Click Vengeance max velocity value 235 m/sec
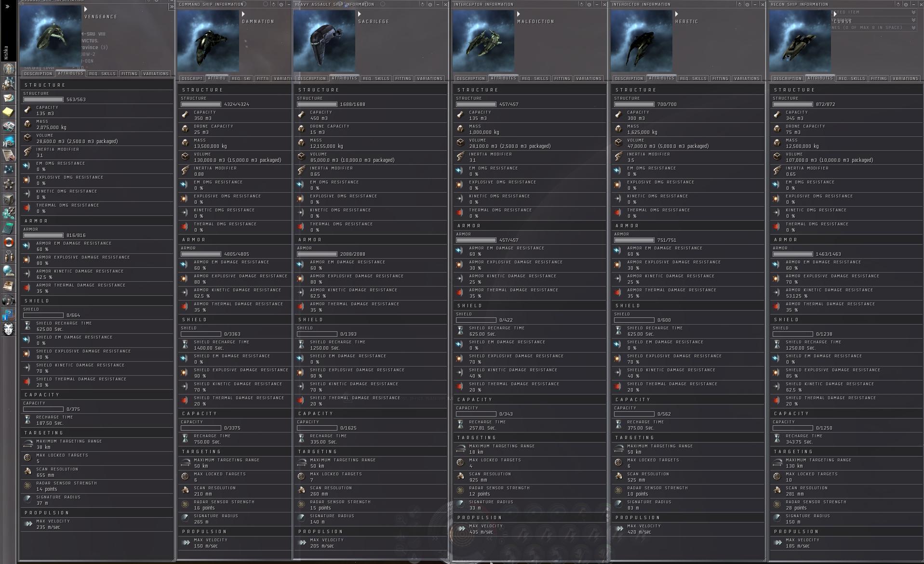This screenshot has height=564, width=924. 48,527
